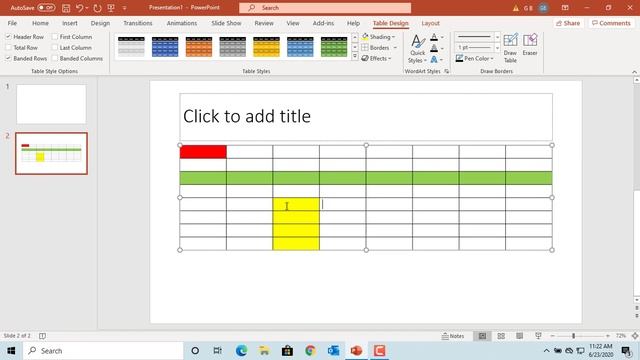Click the Text Effects icon

pyautogui.click(x=434, y=59)
